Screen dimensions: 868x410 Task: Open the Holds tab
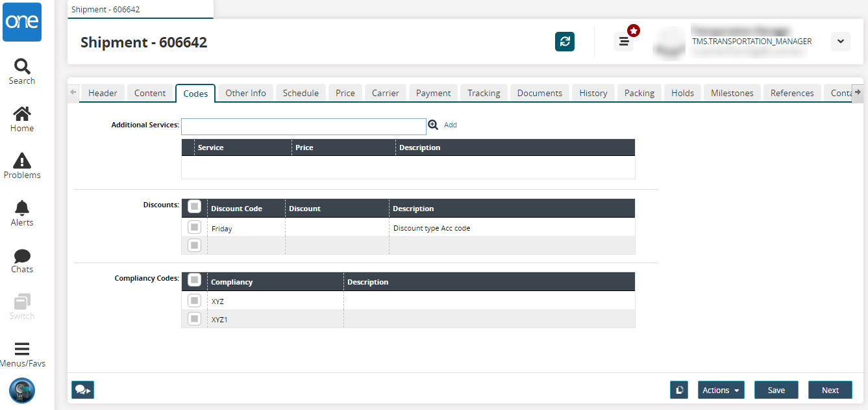click(683, 93)
